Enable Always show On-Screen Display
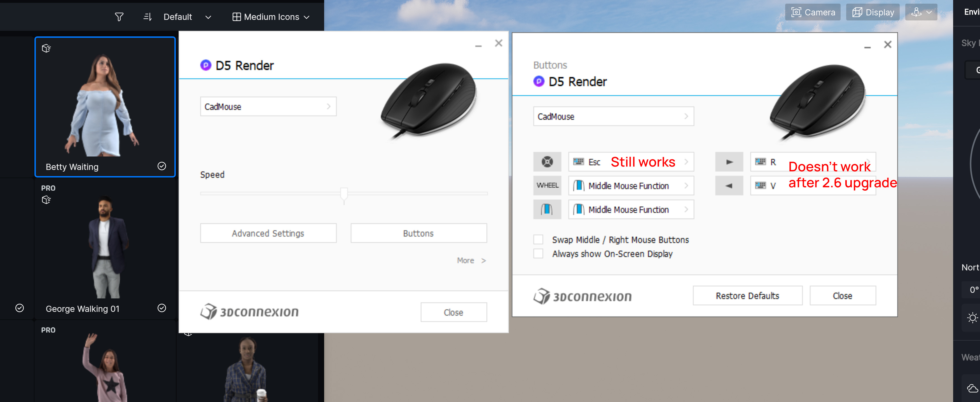Viewport: 980px width, 402px height. coord(538,253)
